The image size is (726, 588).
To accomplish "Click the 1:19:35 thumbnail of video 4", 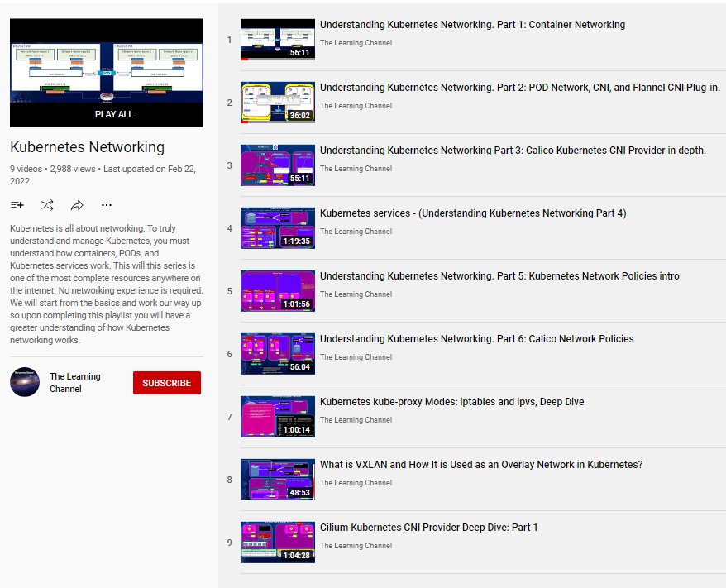I will click(x=278, y=228).
